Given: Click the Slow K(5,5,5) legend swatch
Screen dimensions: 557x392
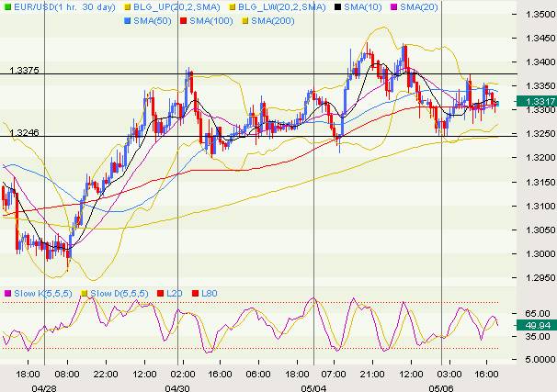Looking at the screenshot, I should pos(7,294).
